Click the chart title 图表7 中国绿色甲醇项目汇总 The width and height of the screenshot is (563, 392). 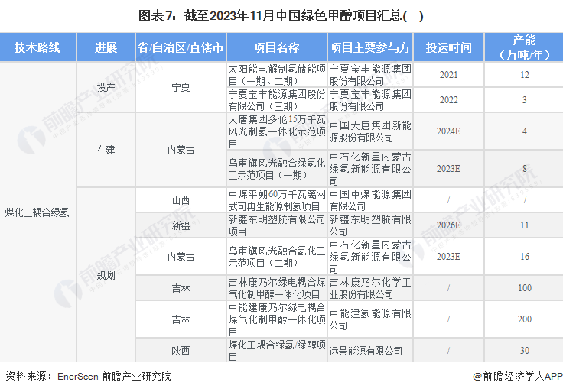tap(281, 16)
